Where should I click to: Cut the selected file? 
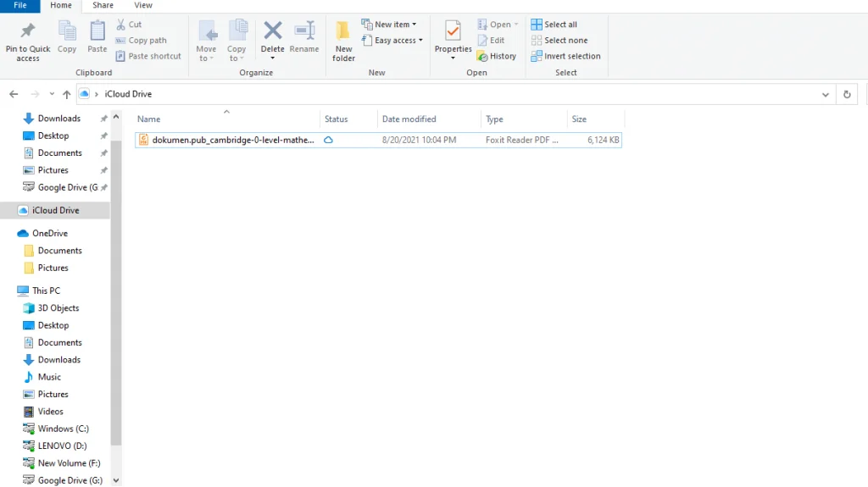(x=129, y=25)
